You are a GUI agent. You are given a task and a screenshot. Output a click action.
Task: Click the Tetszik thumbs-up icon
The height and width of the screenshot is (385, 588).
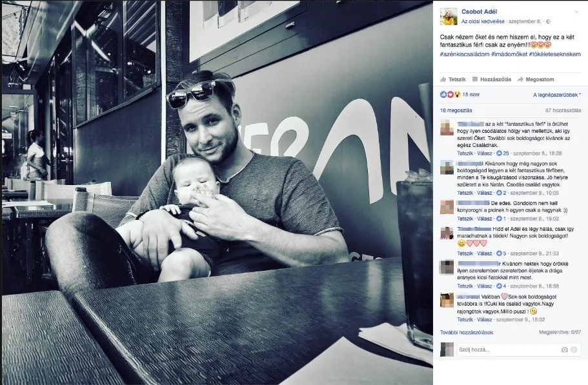pos(443,79)
